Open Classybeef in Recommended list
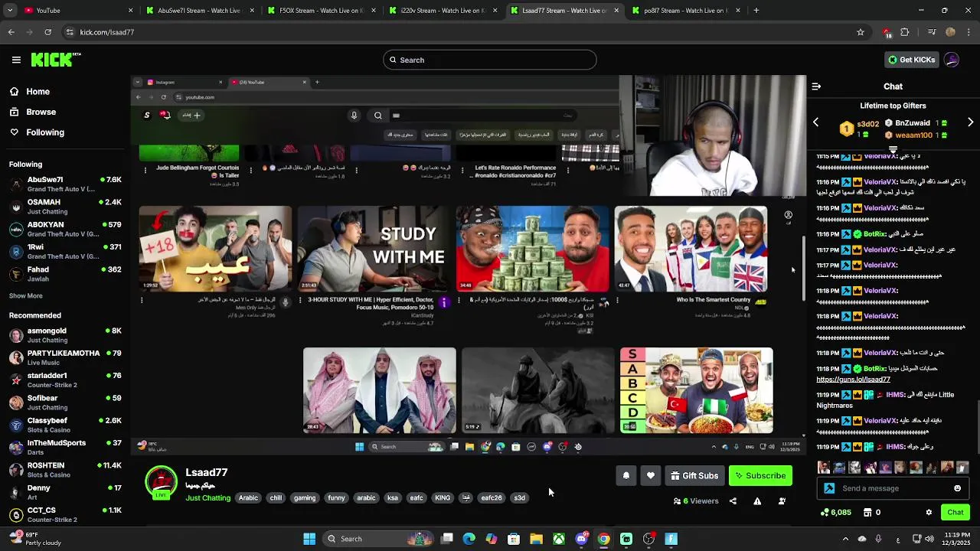 click(64, 425)
